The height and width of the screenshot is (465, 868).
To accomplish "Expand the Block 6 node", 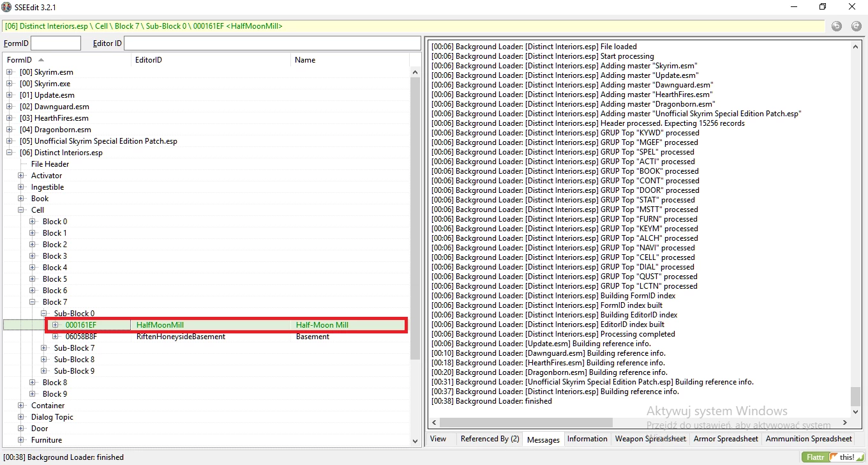I will tap(33, 291).
